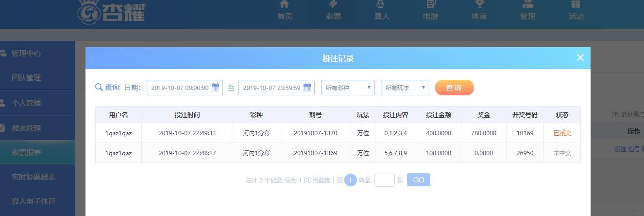The image size is (644, 216).
Task: Click the page number input field
Action: click(x=385, y=180)
